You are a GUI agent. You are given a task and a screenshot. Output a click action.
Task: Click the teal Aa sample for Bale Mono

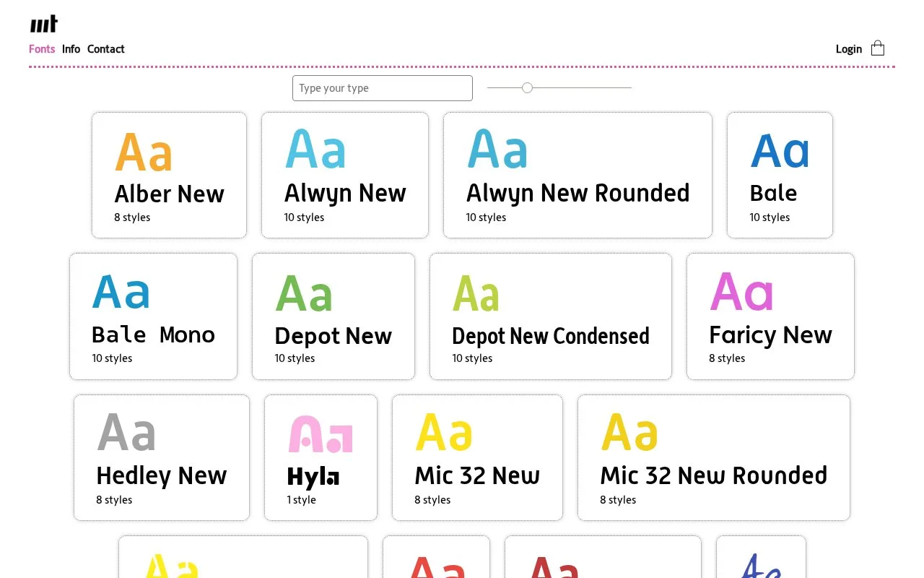tap(121, 291)
